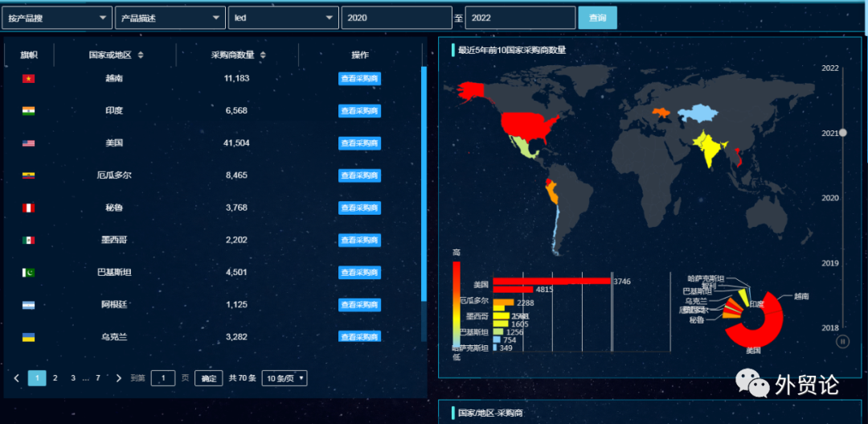Click the United States flag icon

click(28, 143)
